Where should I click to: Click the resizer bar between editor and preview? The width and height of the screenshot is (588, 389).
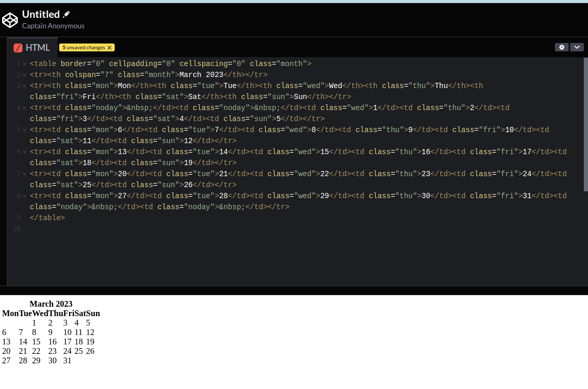point(294,290)
